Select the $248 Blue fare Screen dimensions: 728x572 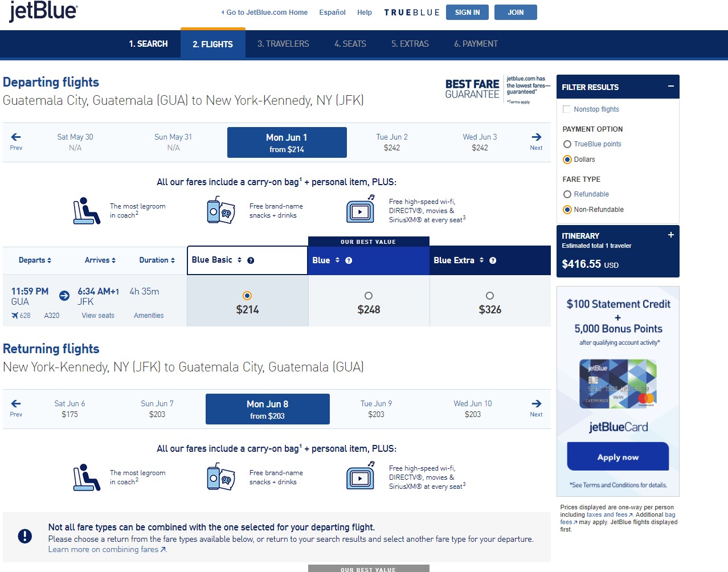pyautogui.click(x=369, y=296)
